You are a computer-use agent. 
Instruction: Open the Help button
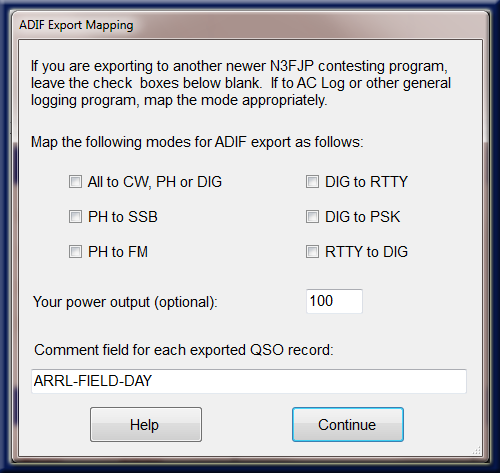pos(146,424)
